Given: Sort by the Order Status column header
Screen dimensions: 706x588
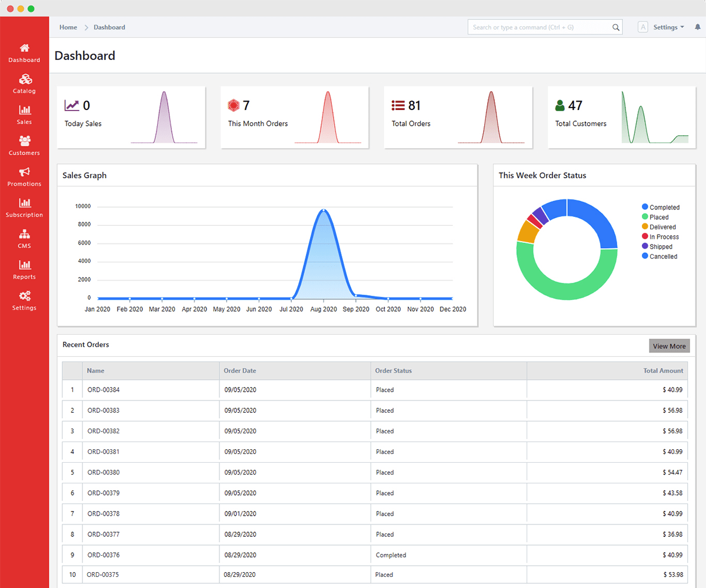Looking at the screenshot, I should click(449, 371).
